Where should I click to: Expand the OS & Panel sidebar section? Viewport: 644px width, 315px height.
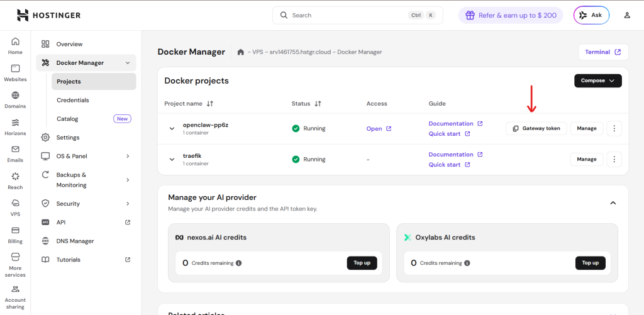click(x=128, y=156)
